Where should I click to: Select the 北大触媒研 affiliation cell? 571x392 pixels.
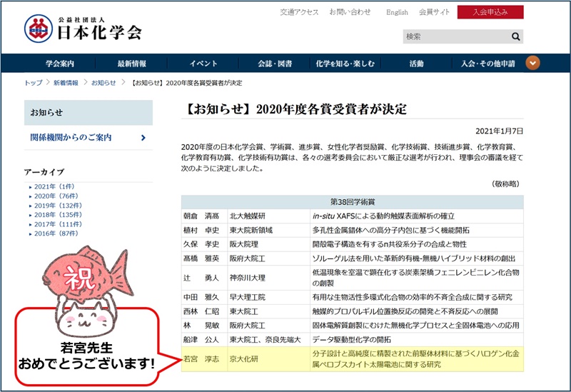point(269,216)
